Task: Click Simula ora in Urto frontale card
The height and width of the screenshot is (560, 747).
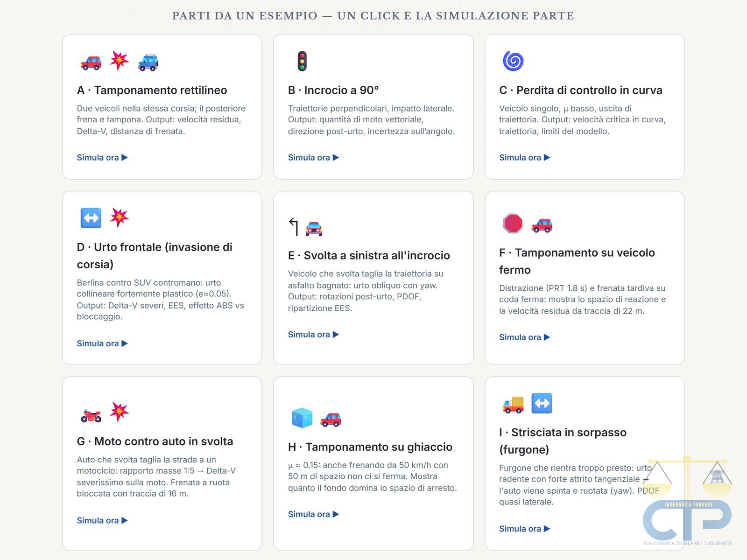Action: (x=102, y=343)
